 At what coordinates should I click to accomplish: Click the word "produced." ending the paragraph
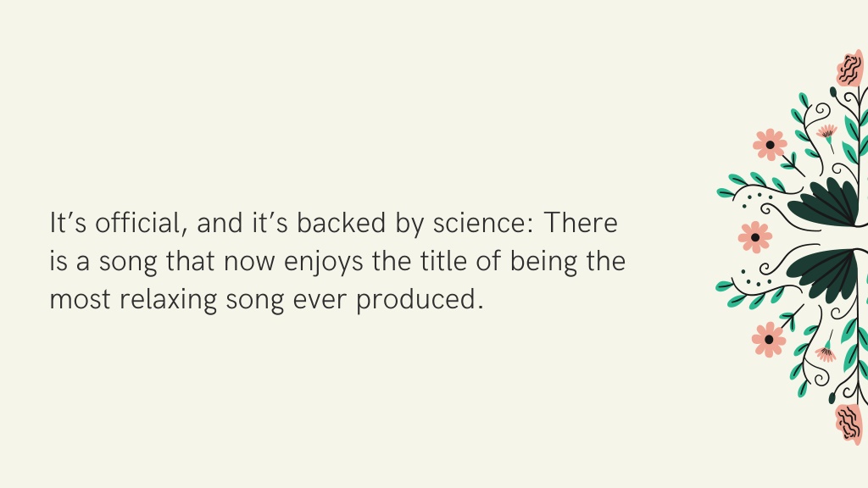pyautogui.click(x=420, y=301)
